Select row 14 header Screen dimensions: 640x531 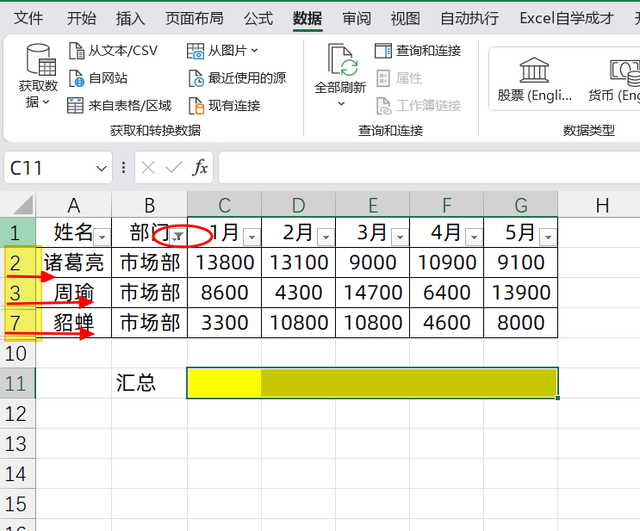click(17, 473)
